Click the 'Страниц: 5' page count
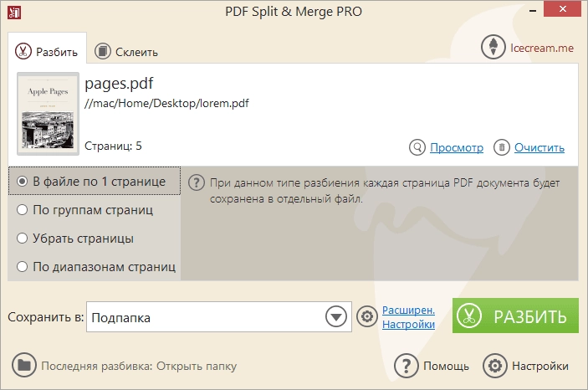This screenshot has width=588, height=390. (x=113, y=146)
